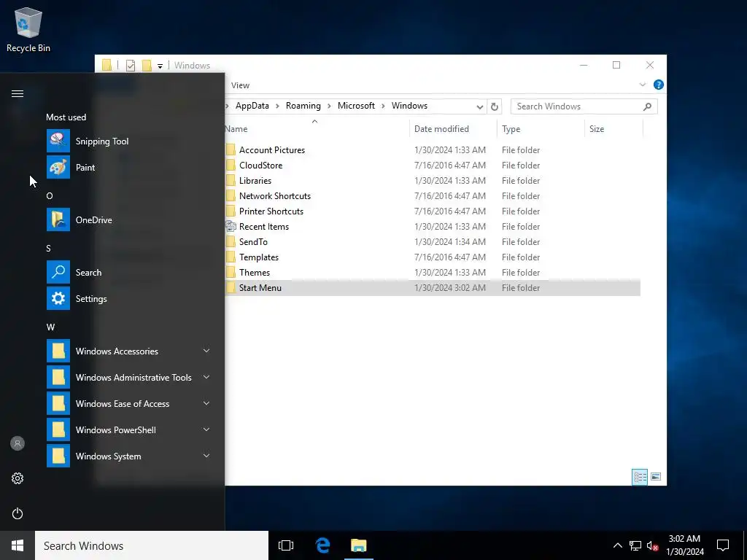Jump to letter W in app list

[50, 327]
